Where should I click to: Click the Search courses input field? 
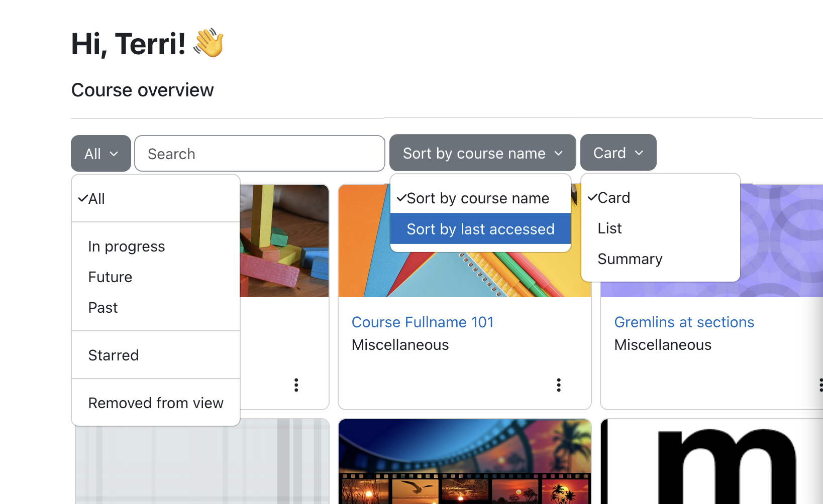[x=260, y=154]
